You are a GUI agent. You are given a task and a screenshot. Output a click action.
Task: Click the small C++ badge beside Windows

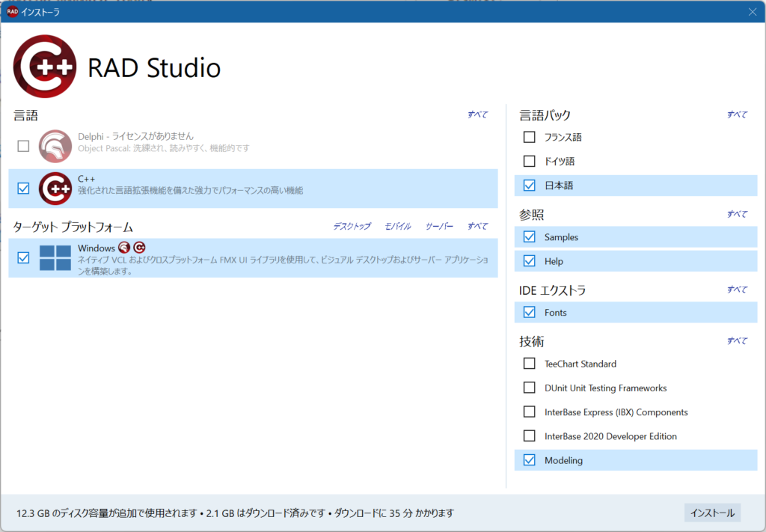pos(139,248)
